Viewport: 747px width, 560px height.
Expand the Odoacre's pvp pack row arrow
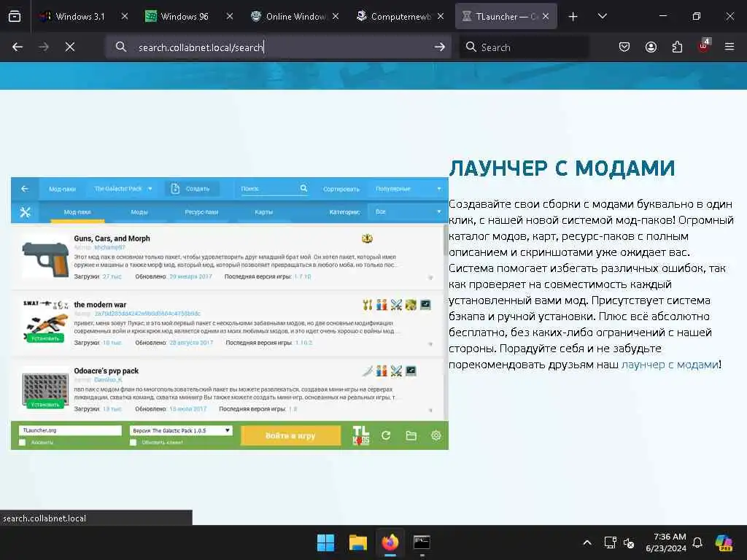[x=430, y=410]
